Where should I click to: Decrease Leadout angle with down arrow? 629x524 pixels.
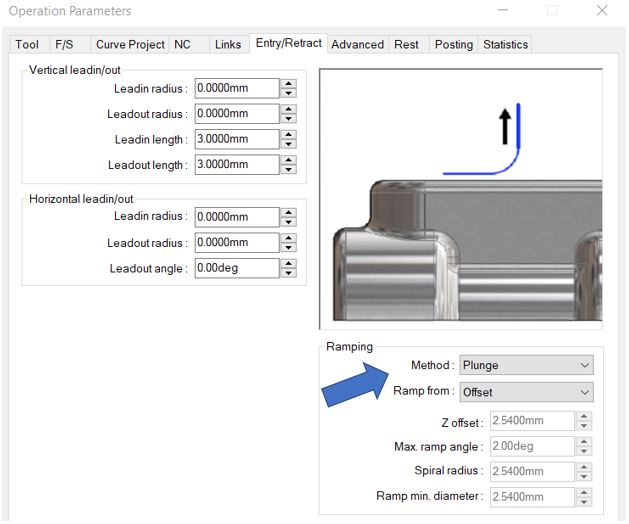[288, 273]
